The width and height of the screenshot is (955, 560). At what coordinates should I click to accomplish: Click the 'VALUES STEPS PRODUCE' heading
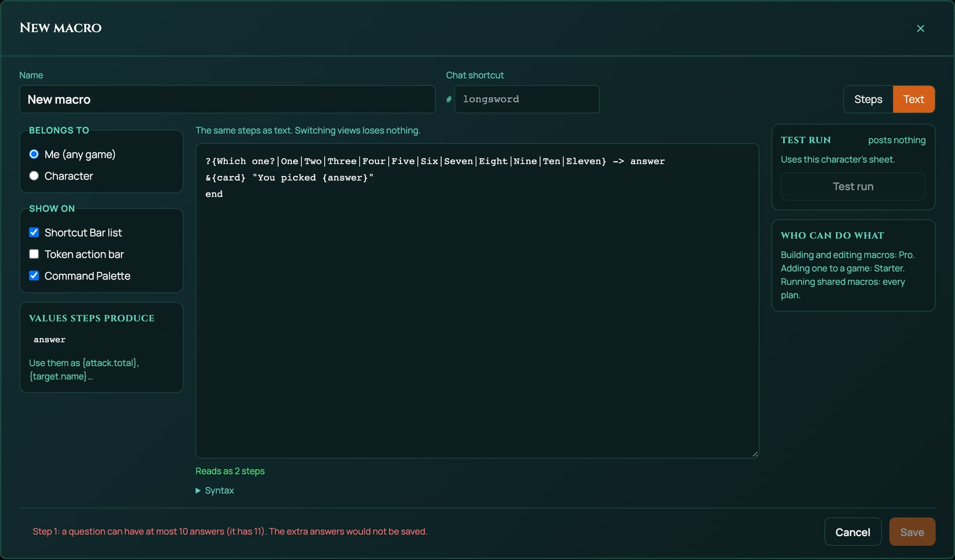[91, 318]
